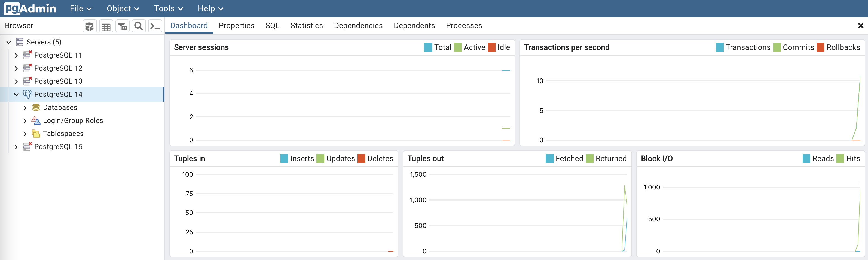Click the Databases cylinder icon
868x260 pixels.
tap(36, 108)
